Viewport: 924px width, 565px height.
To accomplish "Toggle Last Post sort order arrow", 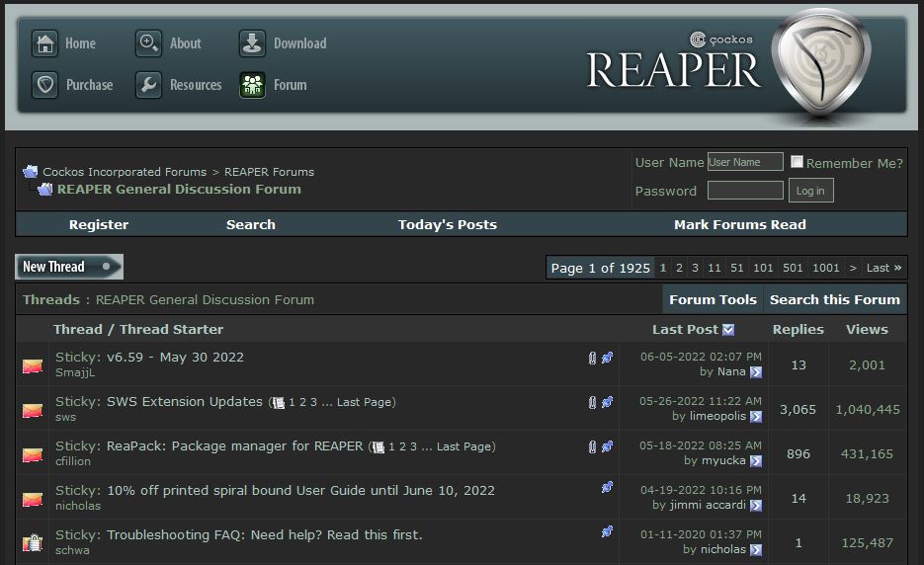I will pos(728,330).
